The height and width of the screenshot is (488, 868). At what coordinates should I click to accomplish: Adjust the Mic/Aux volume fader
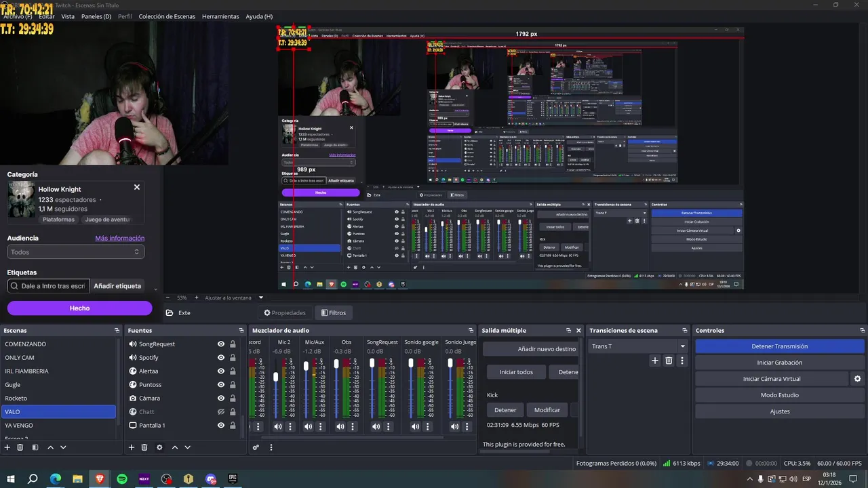click(306, 366)
